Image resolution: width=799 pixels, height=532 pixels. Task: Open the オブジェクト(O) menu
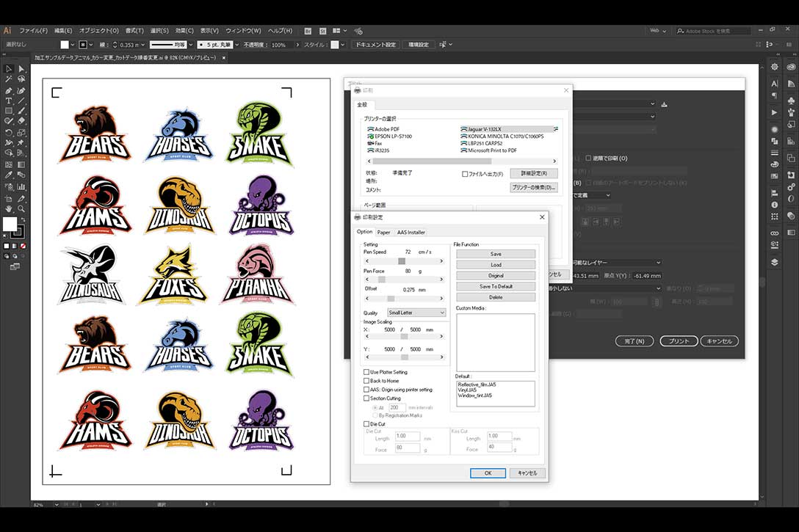pyautogui.click(x=99, y=31)
